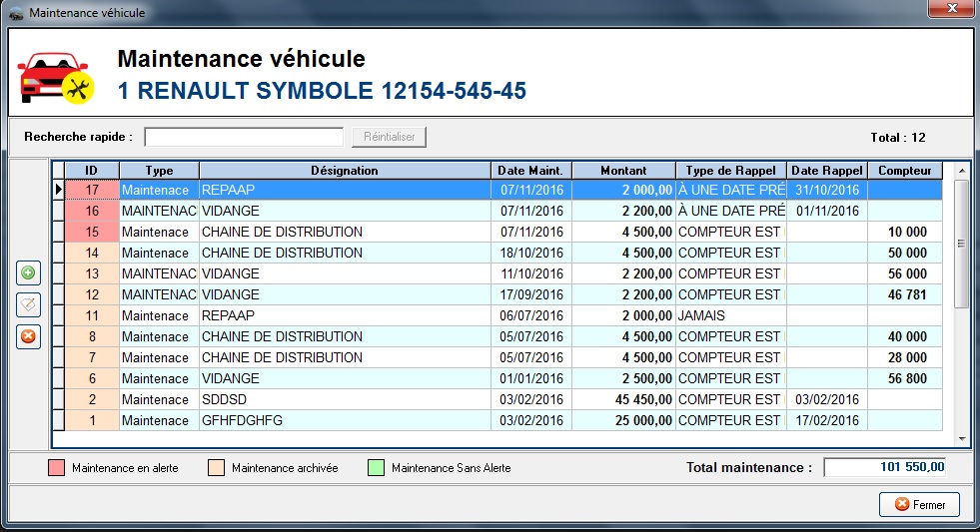Select the GFHFDGHFG row with ID 1

344,420
